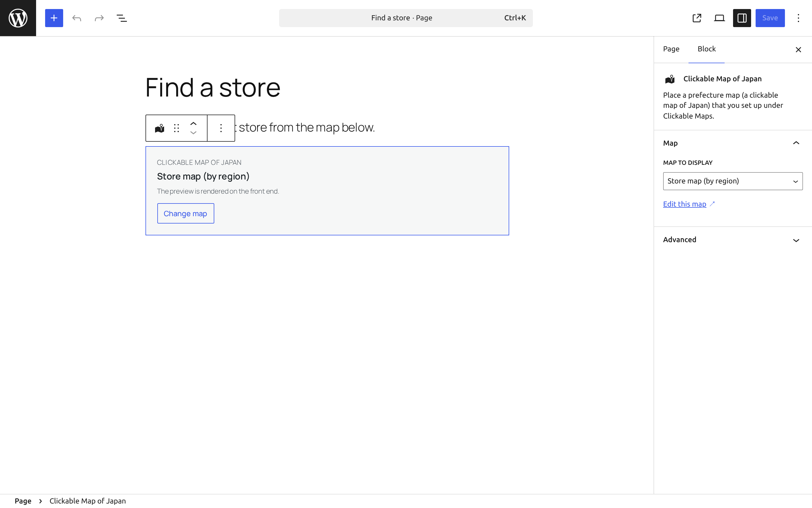The image size is (812, 508).
Task: Click the map icon beside Clickable Map of Japan
Action: [x=670, y=79]
